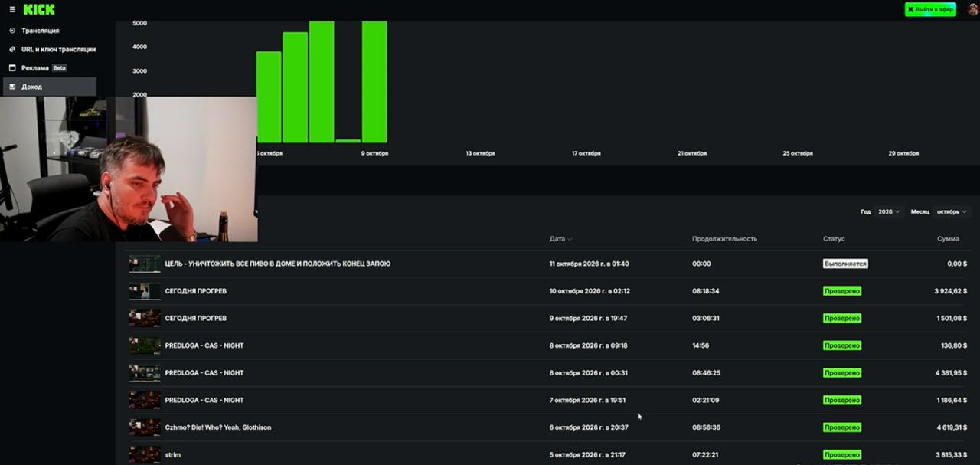Click the thumbnail of the strim row
This screenshot has height=465, width=980.
[x=145, y=454]
